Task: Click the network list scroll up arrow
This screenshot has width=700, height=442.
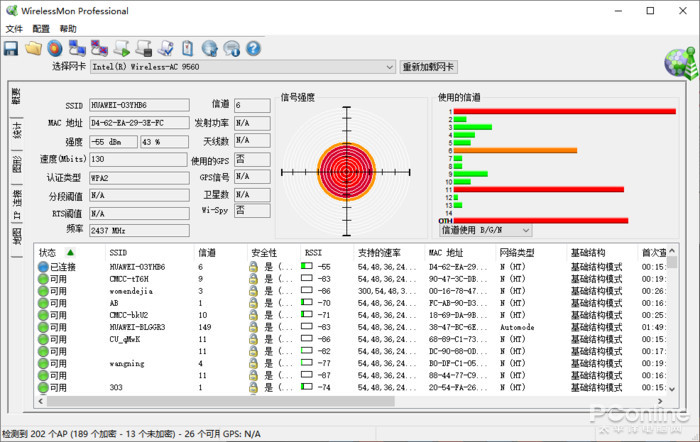Action: 672,251
